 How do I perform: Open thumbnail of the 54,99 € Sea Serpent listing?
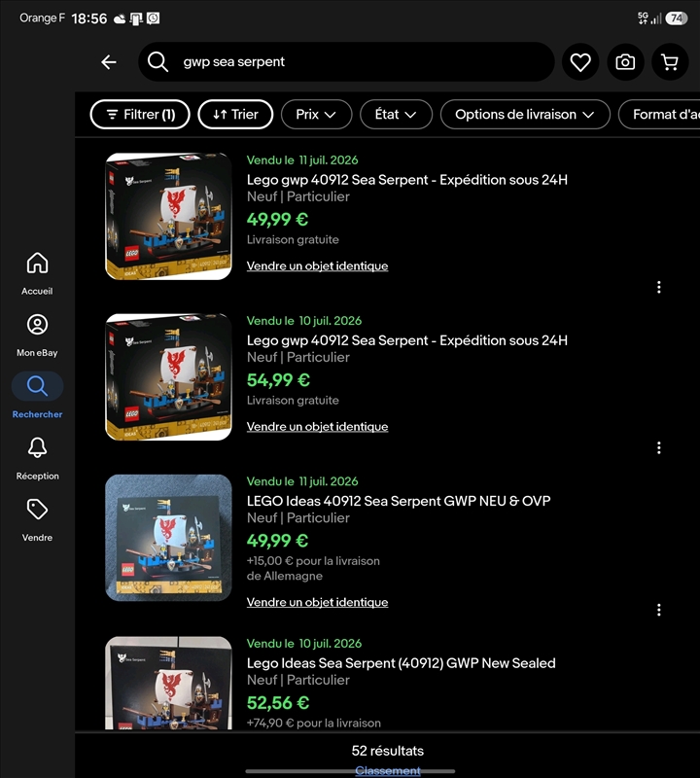[168, 377]
